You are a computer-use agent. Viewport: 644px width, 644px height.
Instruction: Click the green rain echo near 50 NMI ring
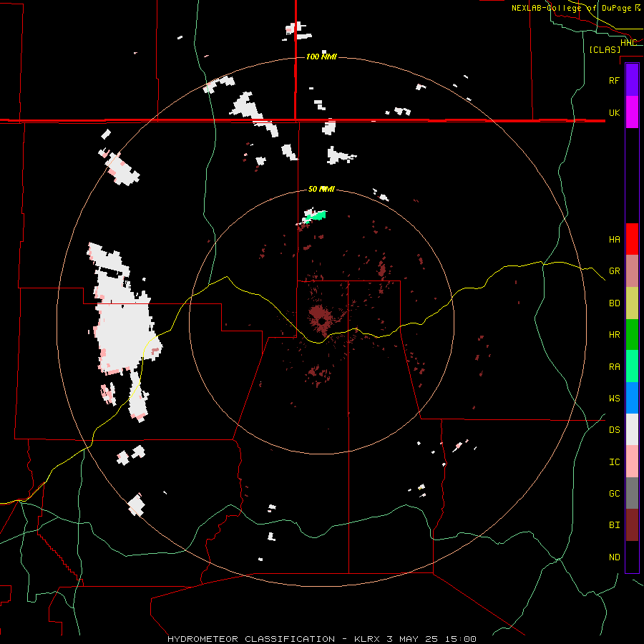[x=316, y=215]
